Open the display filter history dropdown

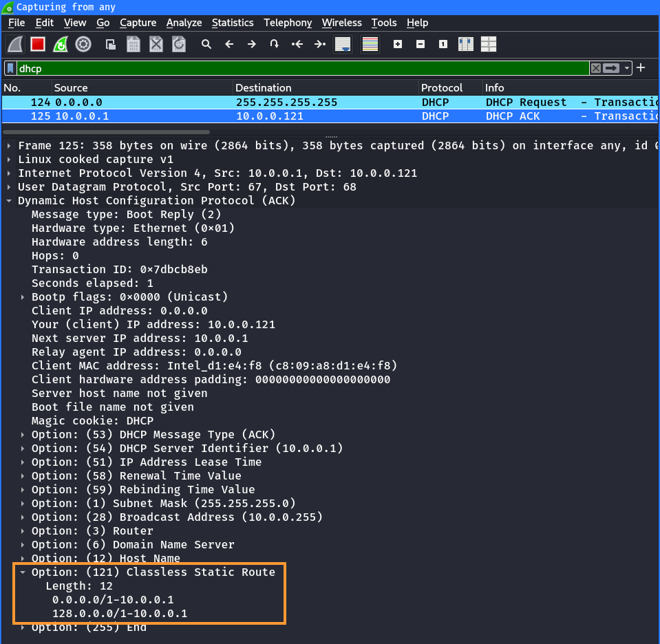coord(627,68)
